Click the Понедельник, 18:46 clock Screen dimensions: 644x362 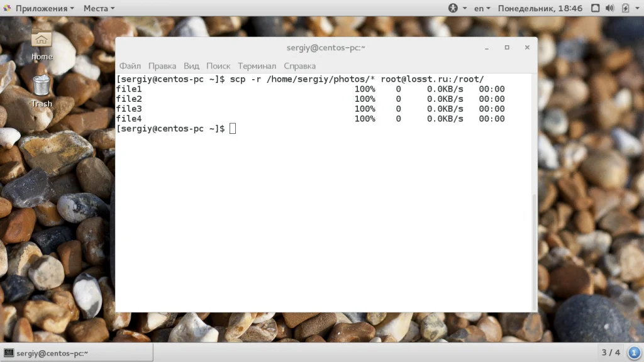[x=540, y=8]
